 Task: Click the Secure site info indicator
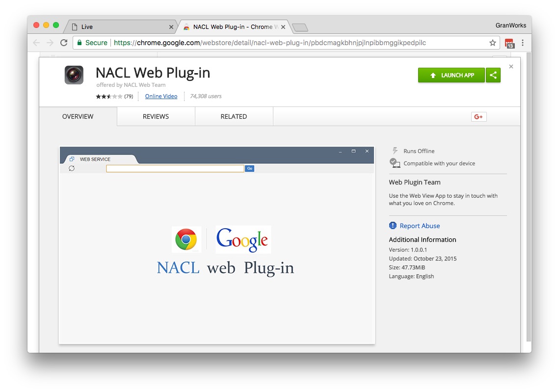(x=92, y=43)
